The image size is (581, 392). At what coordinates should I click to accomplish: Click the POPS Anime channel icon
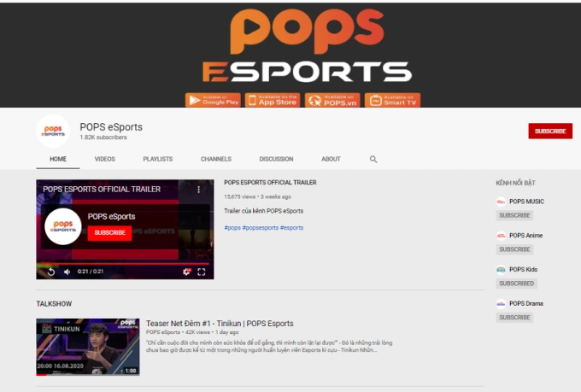coord(501,236)
